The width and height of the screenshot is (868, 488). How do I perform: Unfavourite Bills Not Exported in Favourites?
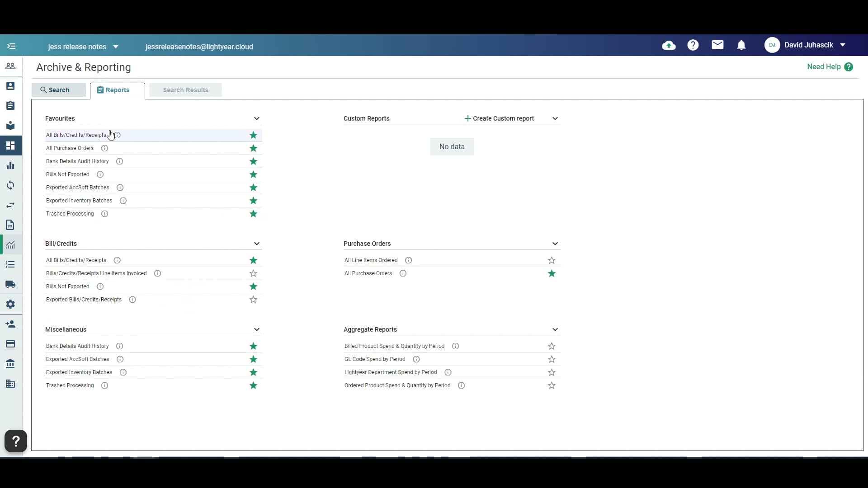tap(253, 174)
